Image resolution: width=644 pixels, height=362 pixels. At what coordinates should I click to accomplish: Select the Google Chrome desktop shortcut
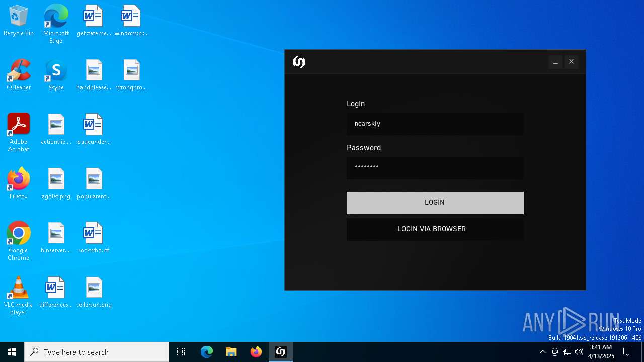(19, 241)
